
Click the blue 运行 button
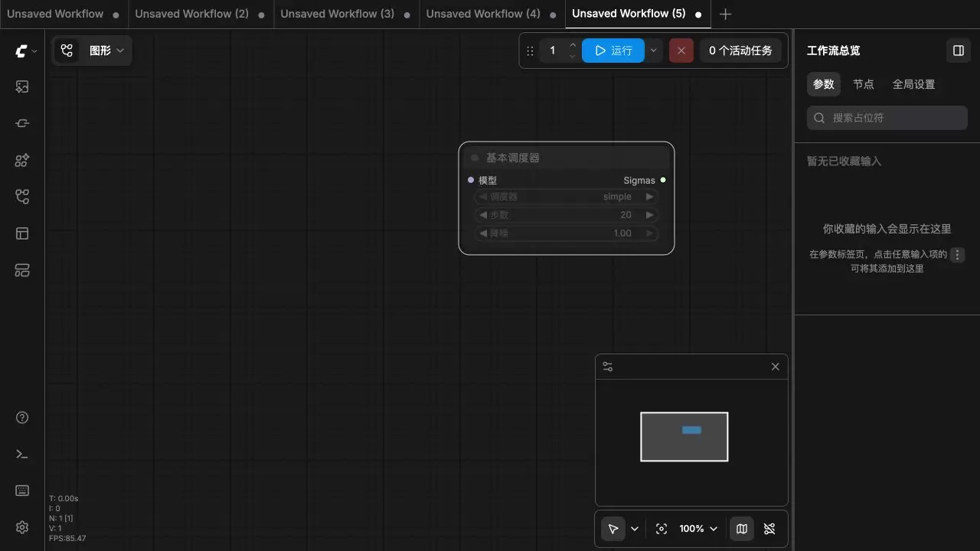click(x=613, y=51)
